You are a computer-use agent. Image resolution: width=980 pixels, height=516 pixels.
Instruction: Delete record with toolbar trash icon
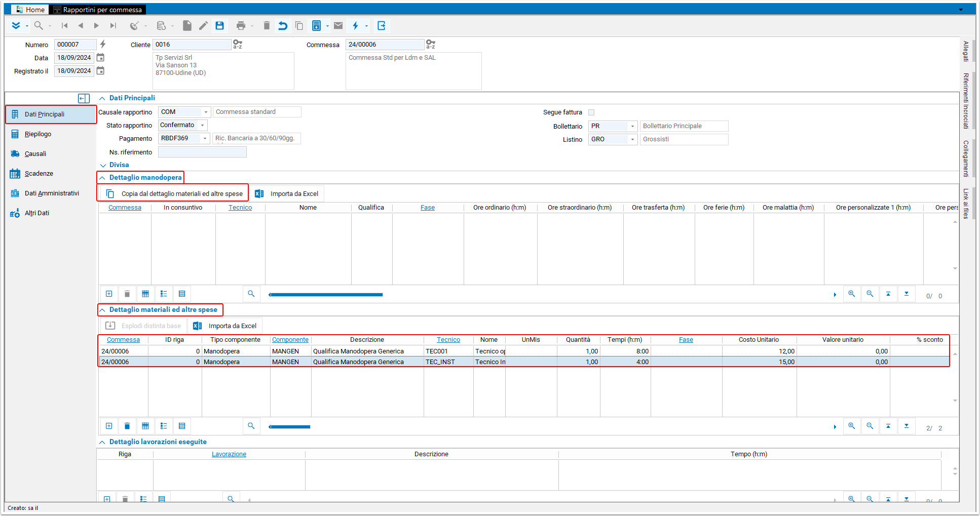[x=267, y=25]
